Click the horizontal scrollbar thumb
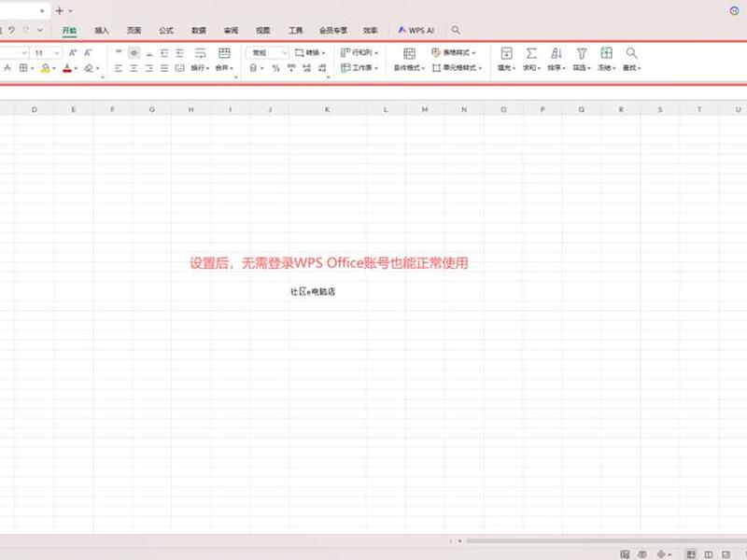This screenshot has height=560, width=747. (606, 541)
